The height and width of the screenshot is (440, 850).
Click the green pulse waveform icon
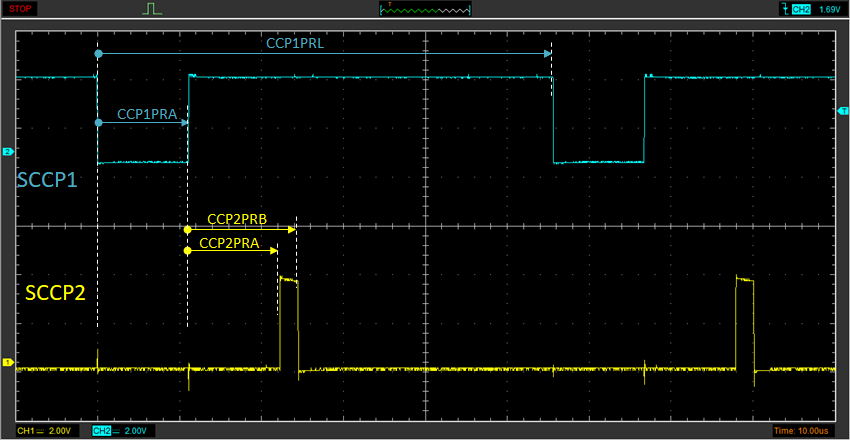[152, 9]
